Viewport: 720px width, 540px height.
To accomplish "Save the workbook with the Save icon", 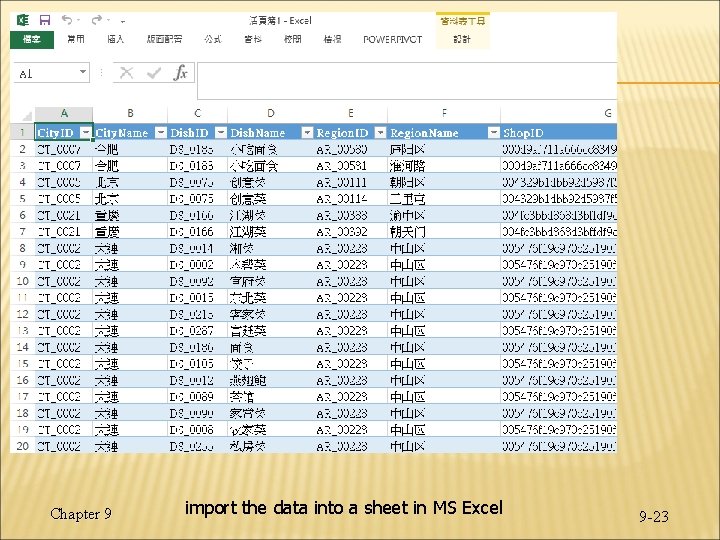I will click(x=45, y=20).
